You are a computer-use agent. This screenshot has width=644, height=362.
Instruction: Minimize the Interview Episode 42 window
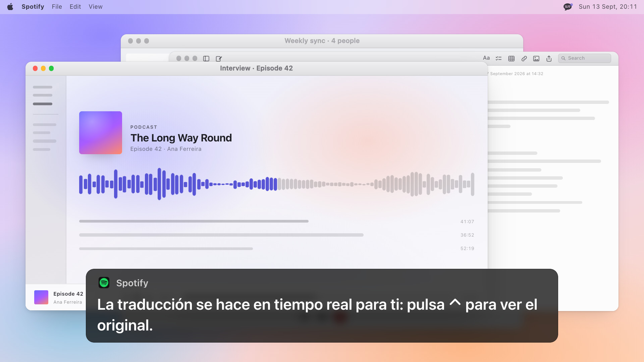point(43,68)
